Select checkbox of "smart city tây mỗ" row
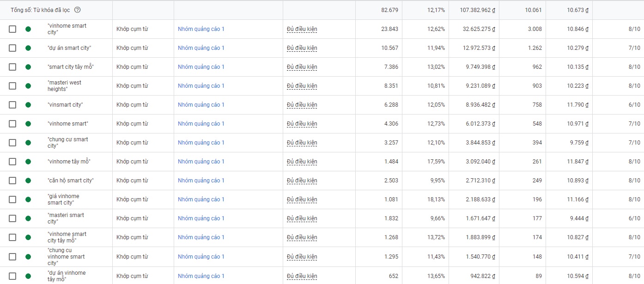The height and width of the screenshot is (284, 644). (x=12, y=67)
